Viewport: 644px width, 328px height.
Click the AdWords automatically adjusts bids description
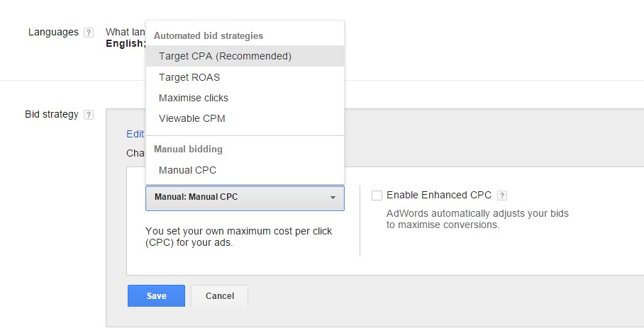477,219
